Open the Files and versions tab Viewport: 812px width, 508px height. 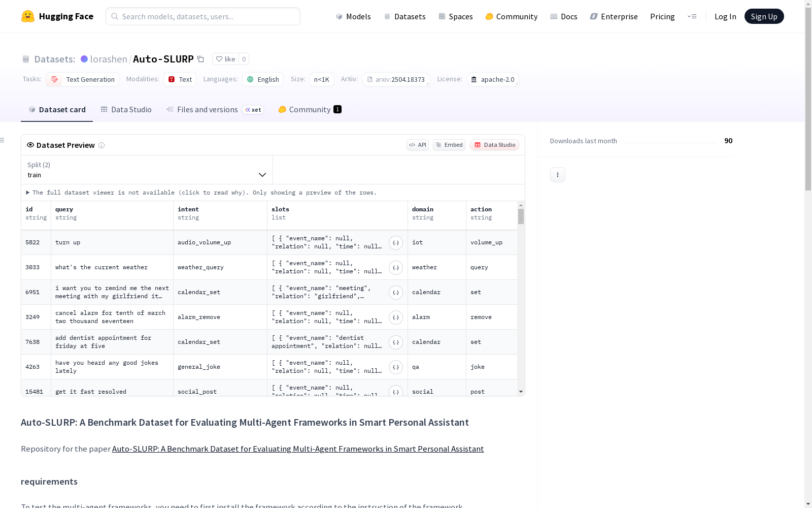pyautogui.click(x=215, y=110)
